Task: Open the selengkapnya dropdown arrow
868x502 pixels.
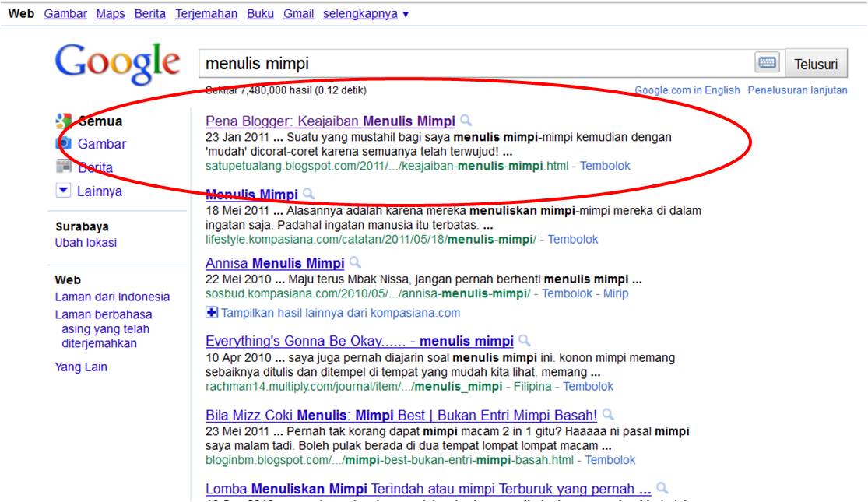Action: (x=406, y=14)
